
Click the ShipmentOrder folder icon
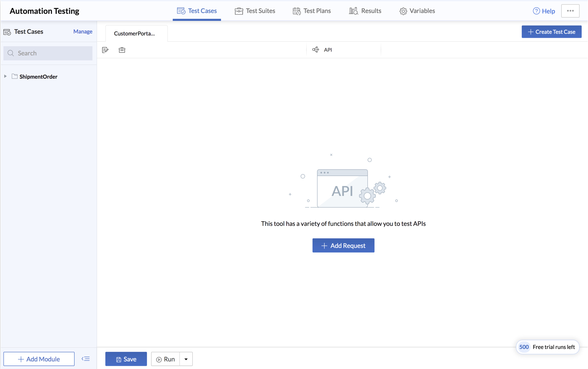[15, 76]
